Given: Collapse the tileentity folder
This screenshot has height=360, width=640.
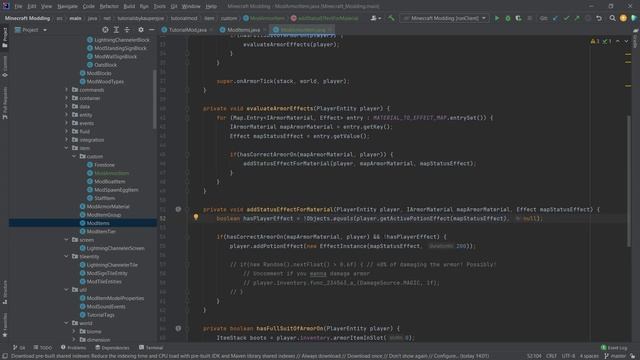Looking at the screenshot, I should (67, 256).
